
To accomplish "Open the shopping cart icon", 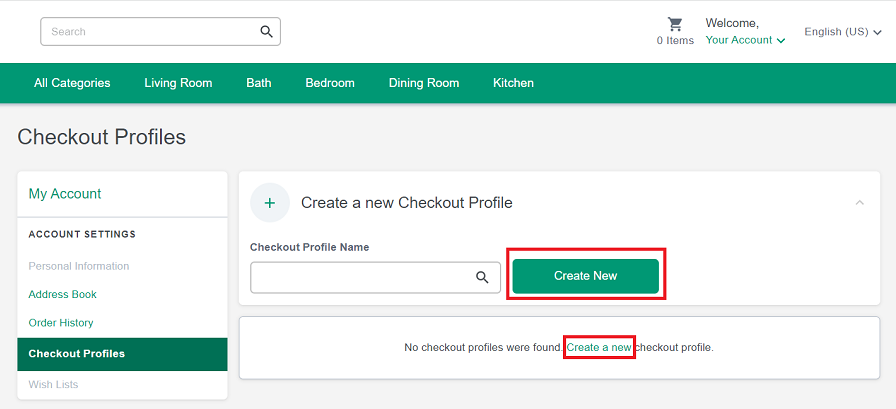I will [x=675, y=24].
